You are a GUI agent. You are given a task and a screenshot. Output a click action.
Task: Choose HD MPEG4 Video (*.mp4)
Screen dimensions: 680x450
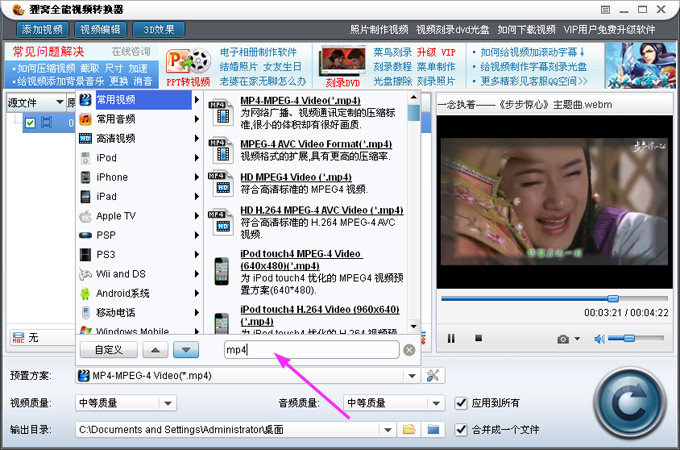pos(296,177)
